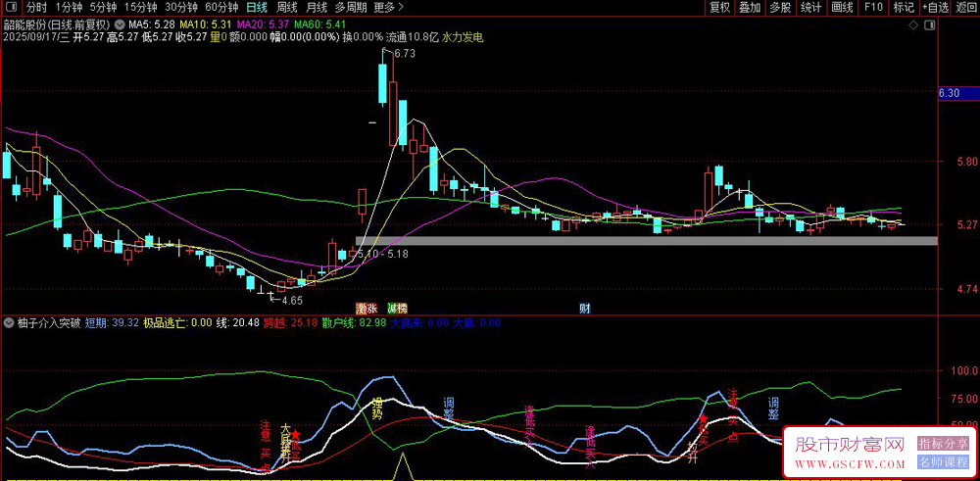
Task: Click the red 25.18 indicator value
Action: click(x=305, y=323)
